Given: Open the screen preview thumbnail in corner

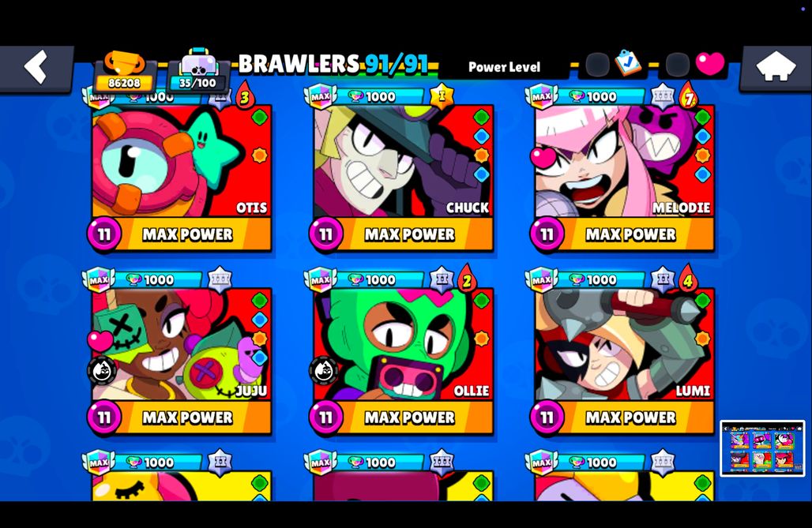Looking at the screenshot, I should [762, 448].
